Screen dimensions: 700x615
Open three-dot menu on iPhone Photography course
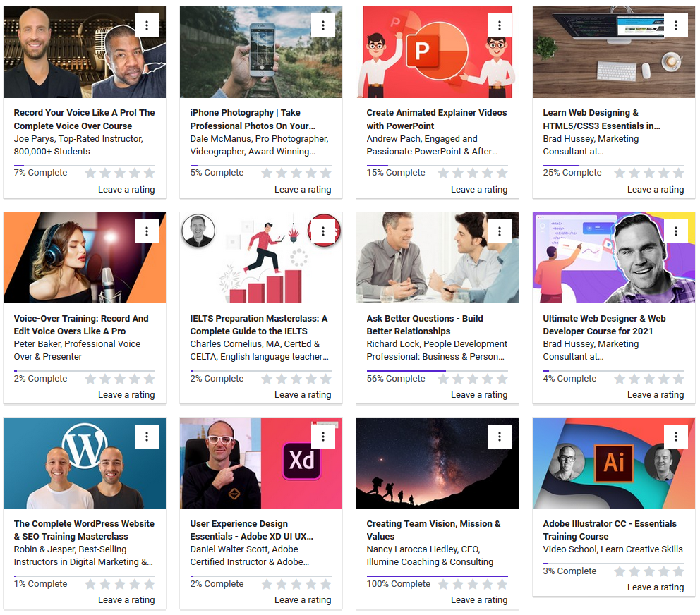tap(323, 25)
